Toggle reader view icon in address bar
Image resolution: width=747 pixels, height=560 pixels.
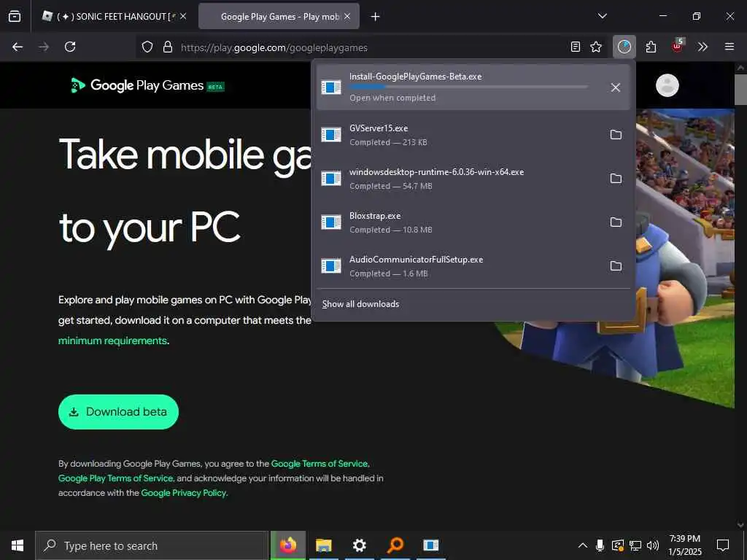576,47
